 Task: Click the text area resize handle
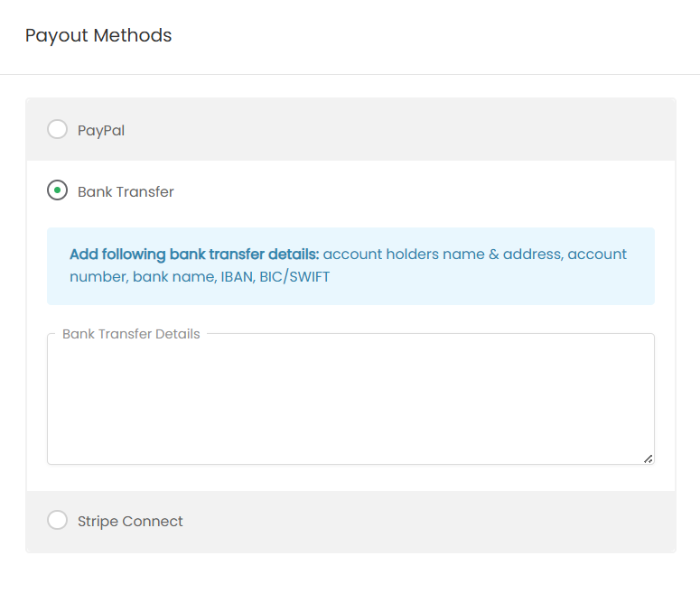648,459
